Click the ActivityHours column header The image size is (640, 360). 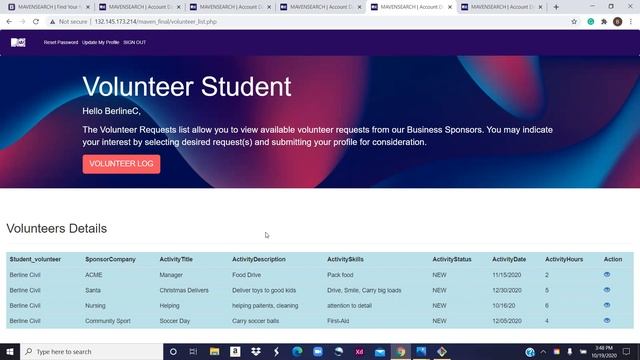[x=564, y=259]
